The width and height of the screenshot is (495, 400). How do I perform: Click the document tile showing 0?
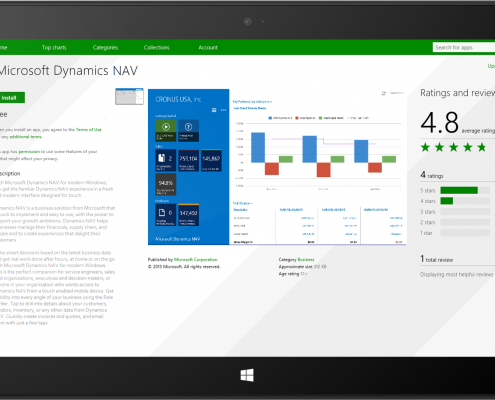(166, 215)
